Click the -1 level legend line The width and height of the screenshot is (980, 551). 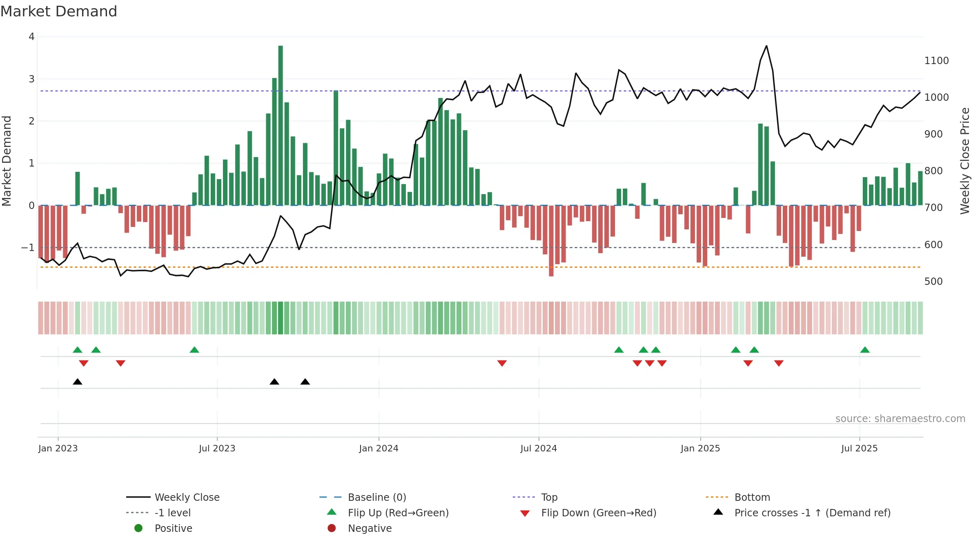coord(138,513)
